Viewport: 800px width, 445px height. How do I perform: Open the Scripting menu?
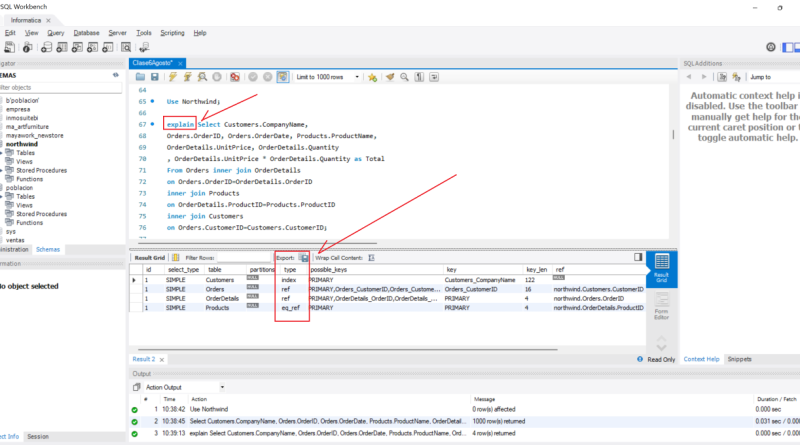(x=172, y=33)
